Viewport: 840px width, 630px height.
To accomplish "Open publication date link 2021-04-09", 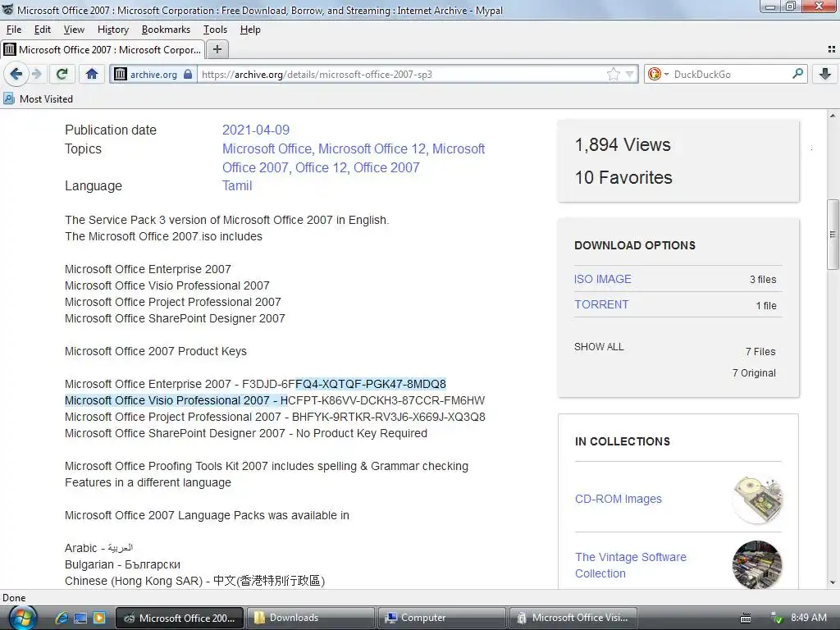I will (256, 130).
